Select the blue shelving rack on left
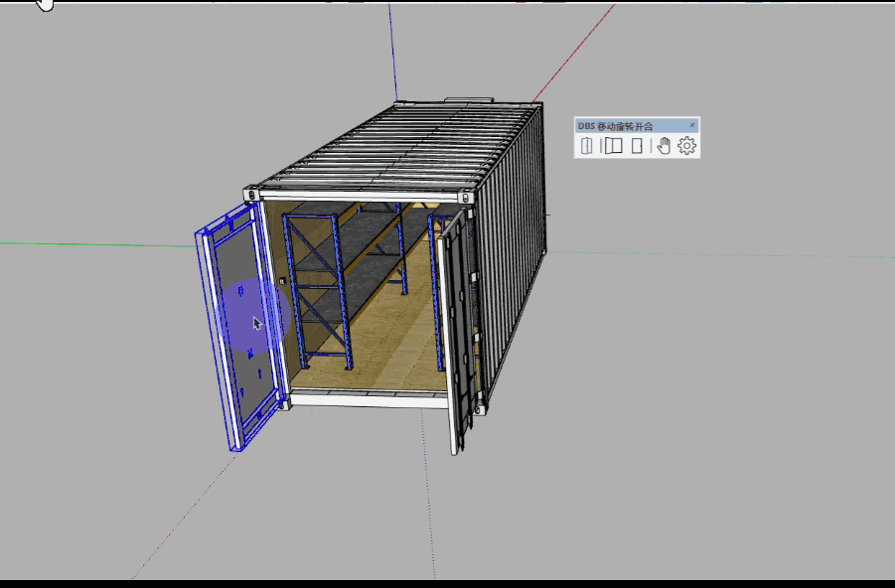 (316, 288)
